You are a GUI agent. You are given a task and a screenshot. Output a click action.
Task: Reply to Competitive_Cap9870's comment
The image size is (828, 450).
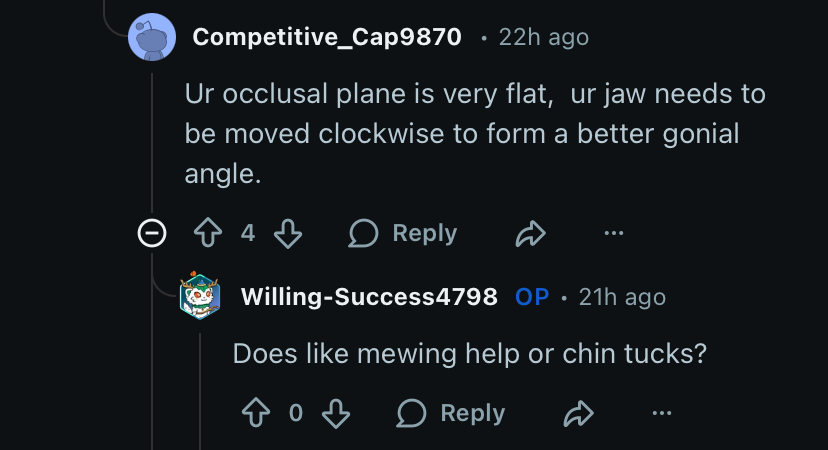click(x=403, y=234)
